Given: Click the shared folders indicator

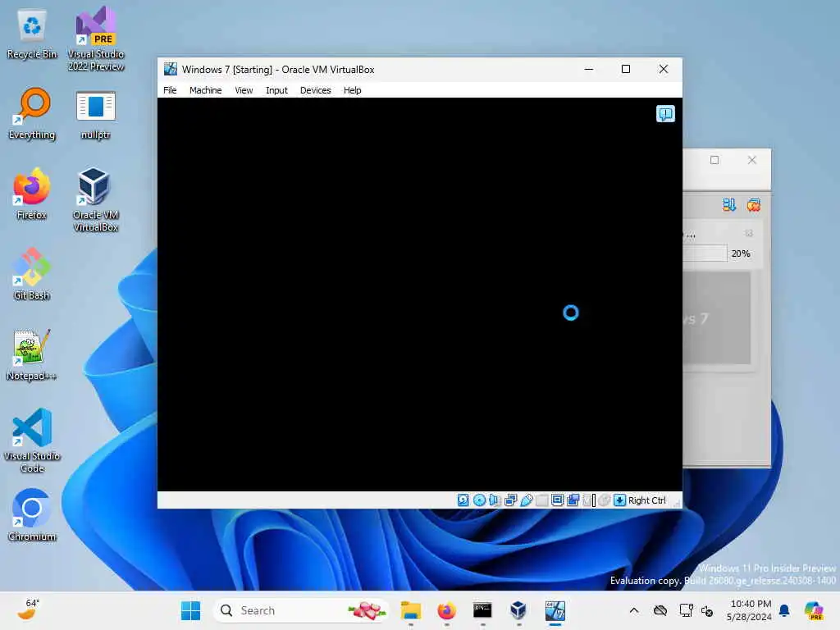Looking at the screenshot, I should (x=541, y=500).
